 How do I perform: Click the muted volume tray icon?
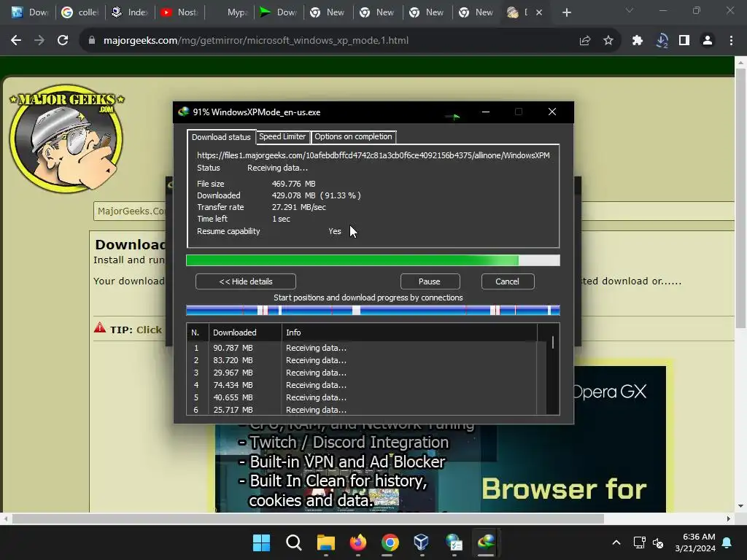(x=658, y=542)
